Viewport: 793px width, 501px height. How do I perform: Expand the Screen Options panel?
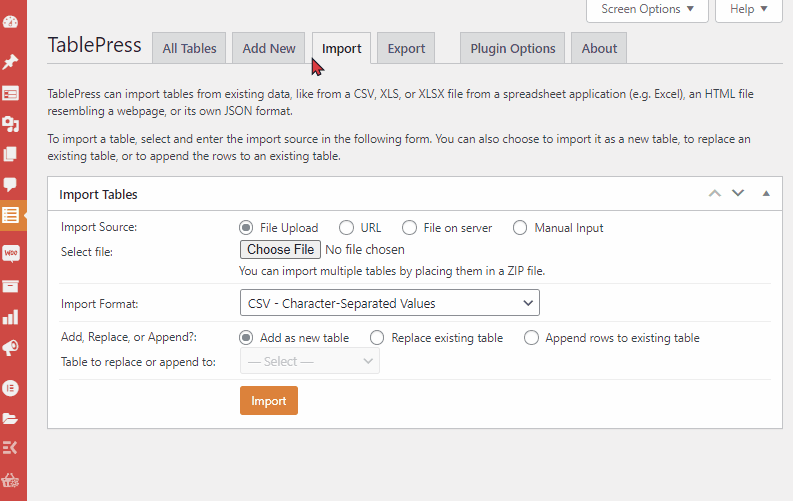click(x=647, y=9)
